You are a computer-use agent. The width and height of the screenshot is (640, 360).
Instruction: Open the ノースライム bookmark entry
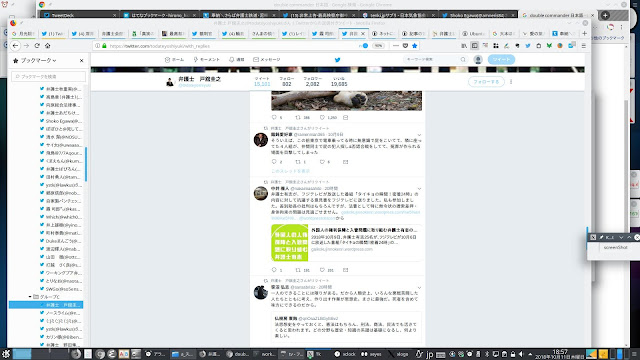pyautogui.click(x=61, y=313)
